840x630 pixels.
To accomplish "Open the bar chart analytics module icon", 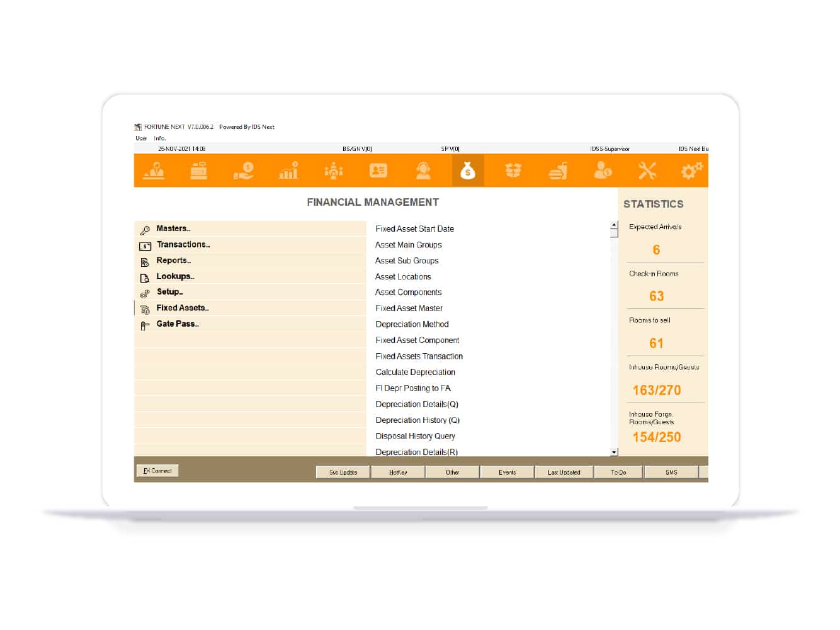I will tap(288, 171).
